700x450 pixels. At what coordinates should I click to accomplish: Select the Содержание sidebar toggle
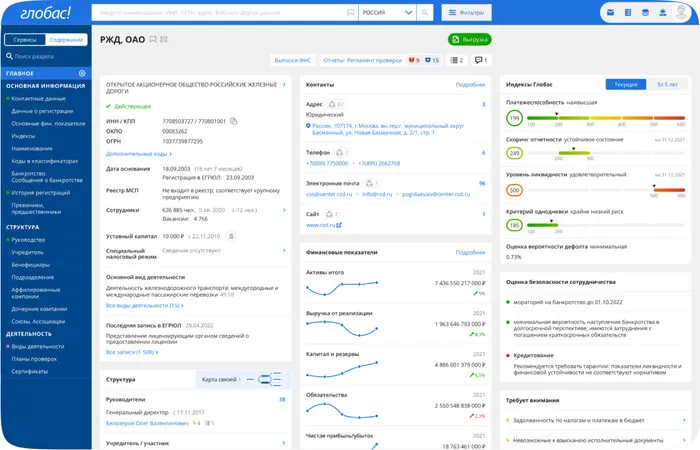click(x=66, y=40)
